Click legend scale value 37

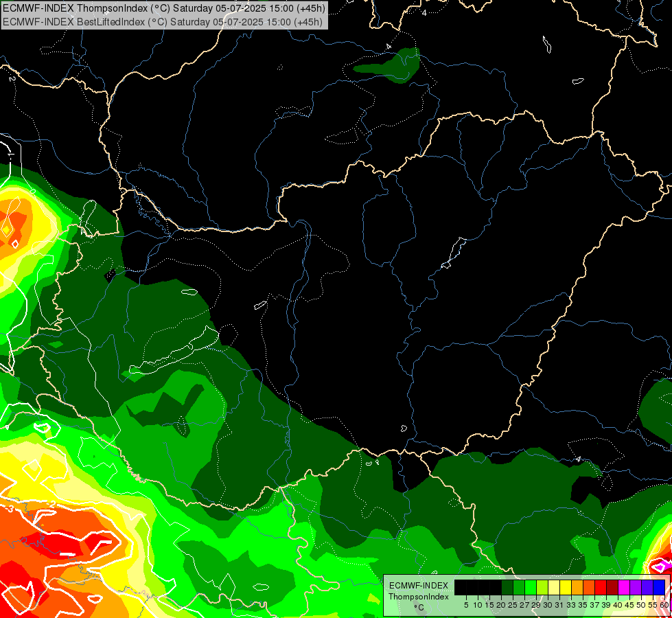point(594,605)
